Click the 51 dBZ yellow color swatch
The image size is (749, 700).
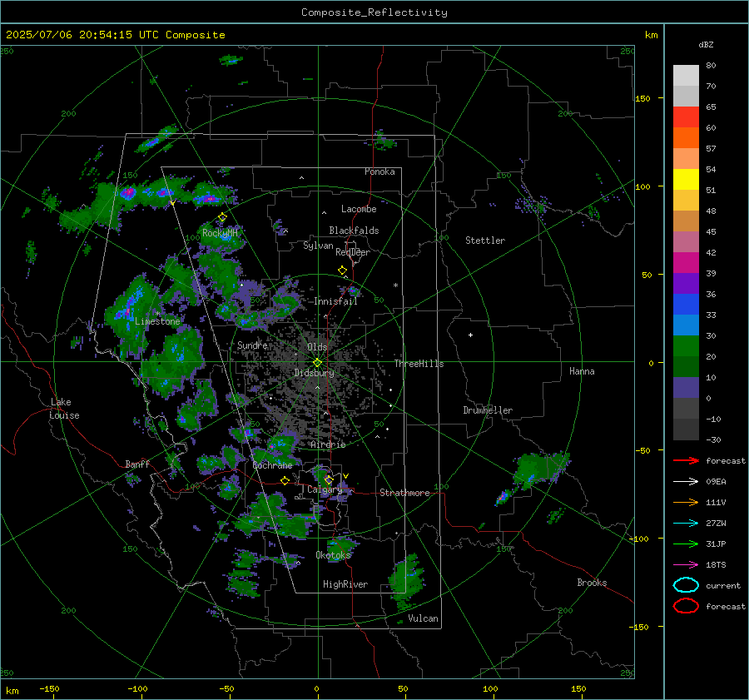(x=686, y=179)
